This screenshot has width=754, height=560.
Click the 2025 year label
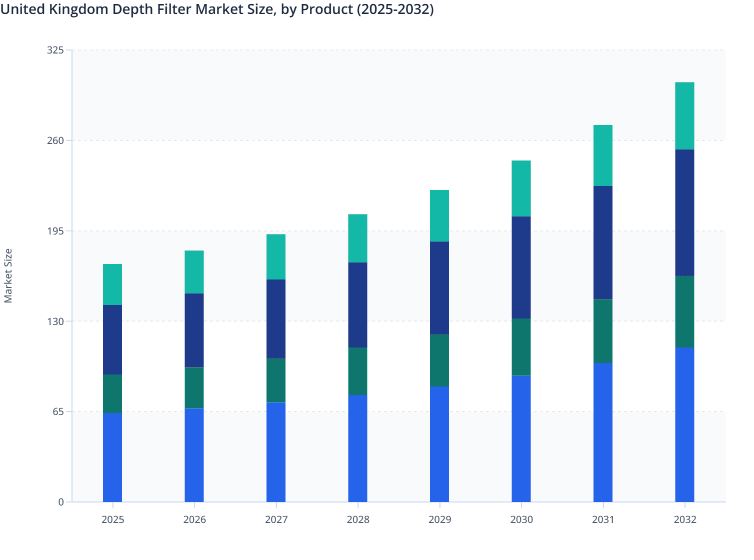click(113, 519)
